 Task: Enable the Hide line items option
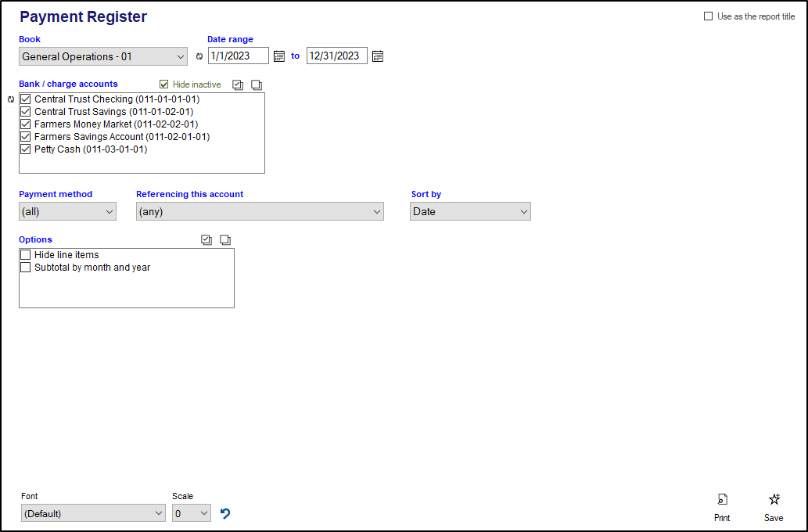click(x=26, y=255)
